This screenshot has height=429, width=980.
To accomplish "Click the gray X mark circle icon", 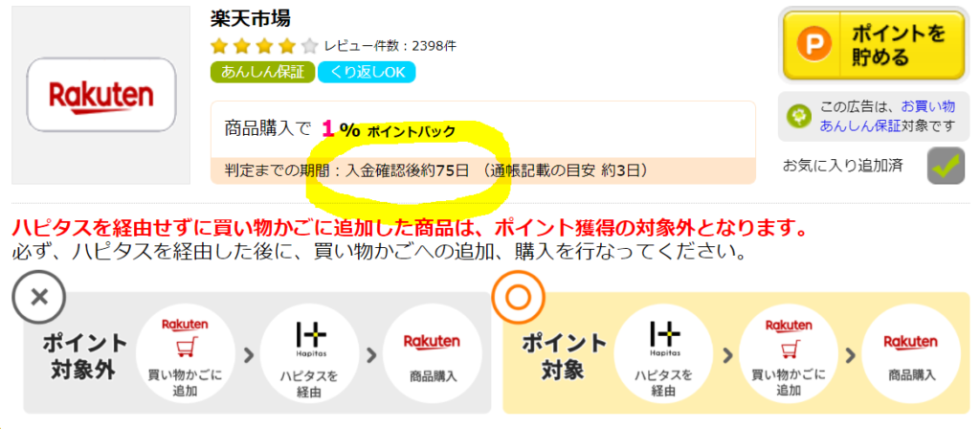I will (38, 296).
